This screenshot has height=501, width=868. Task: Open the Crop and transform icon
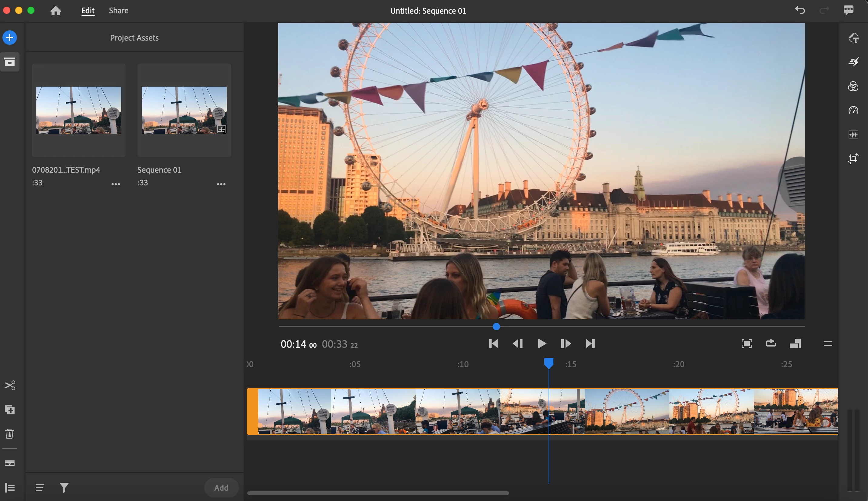(853, 159)
